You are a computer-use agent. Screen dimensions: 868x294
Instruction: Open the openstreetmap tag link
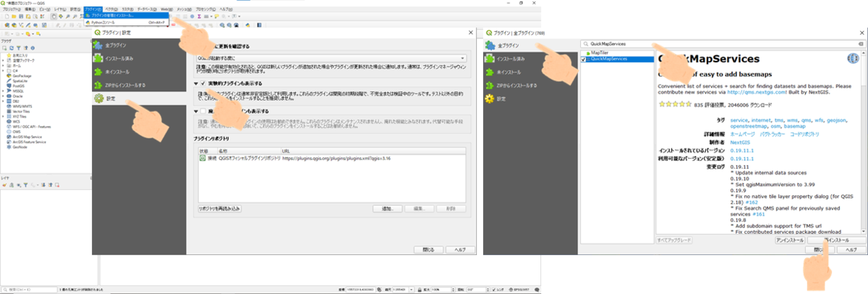click(749, 126)
